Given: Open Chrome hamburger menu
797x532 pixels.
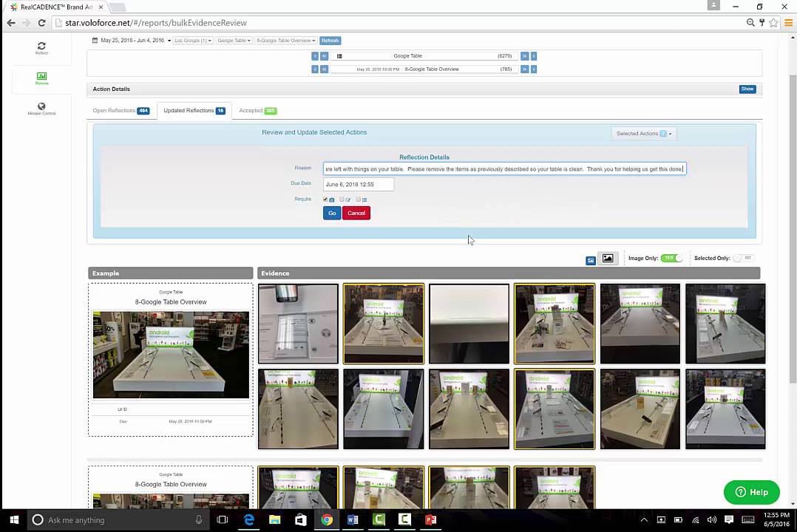Looking at the screenshot, I should 788,23.
